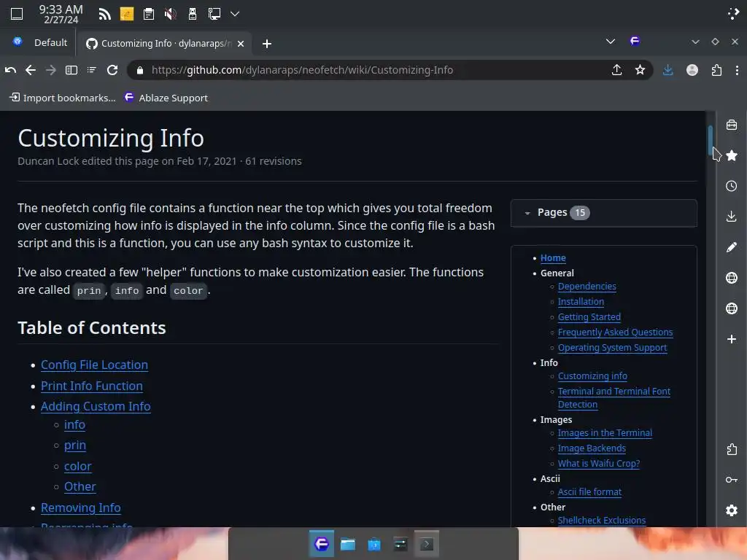Go back to the previous page
Image resolution: width=747 pixels, height=560 pixels.
pos(31,70)
